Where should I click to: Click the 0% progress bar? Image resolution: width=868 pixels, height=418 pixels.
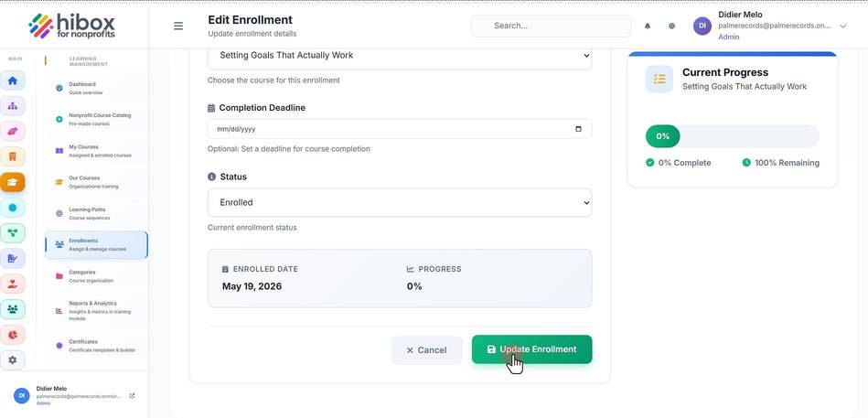tap(733, 136)
